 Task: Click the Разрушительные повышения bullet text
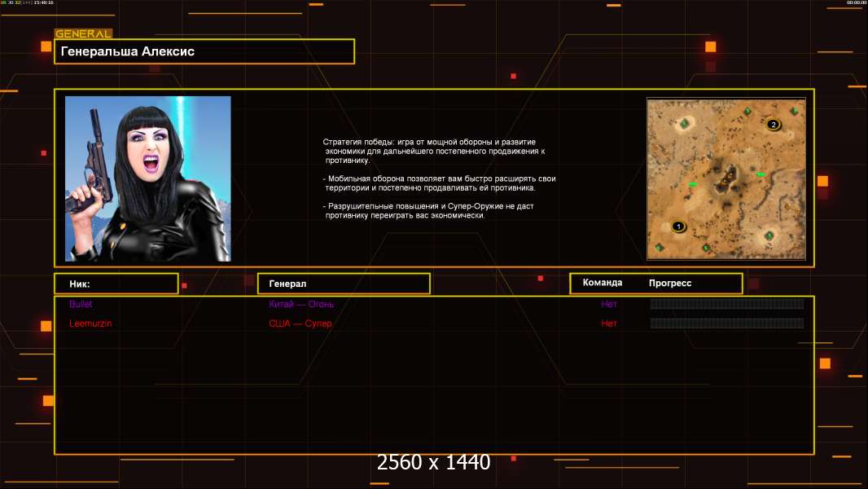click(428, 211)
